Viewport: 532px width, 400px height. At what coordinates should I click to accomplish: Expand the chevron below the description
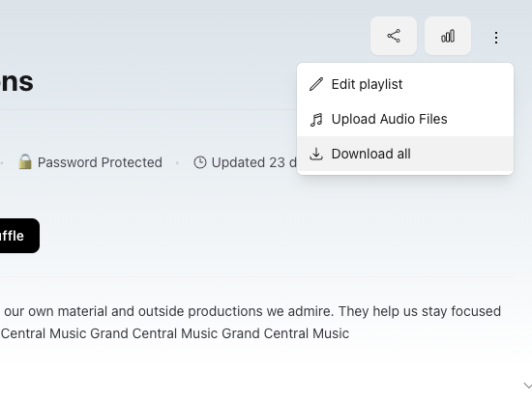click(x=527, y=386)
